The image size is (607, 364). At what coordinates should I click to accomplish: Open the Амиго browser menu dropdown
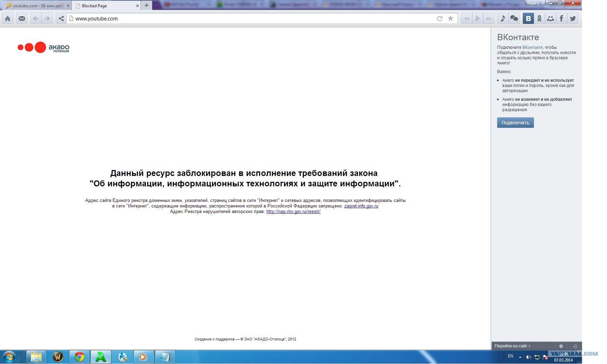pyautogui.click(x=535, y=3)
